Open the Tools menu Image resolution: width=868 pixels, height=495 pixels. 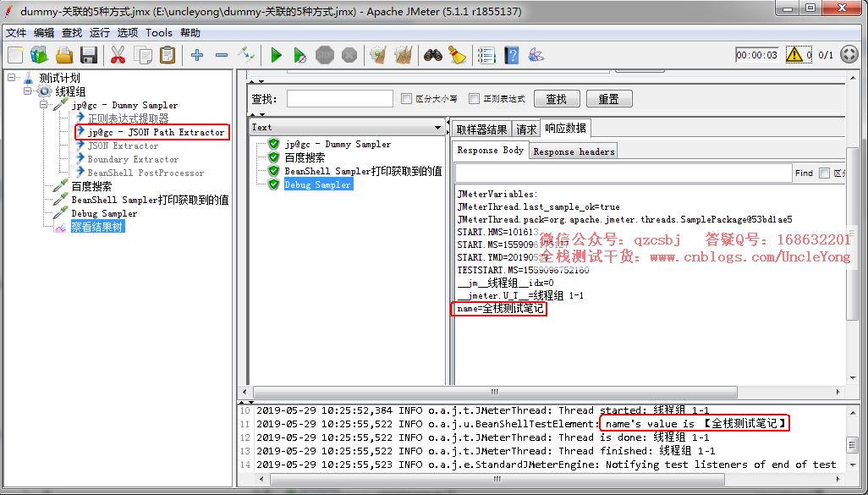pyautogui.click(x=159, y=33)
